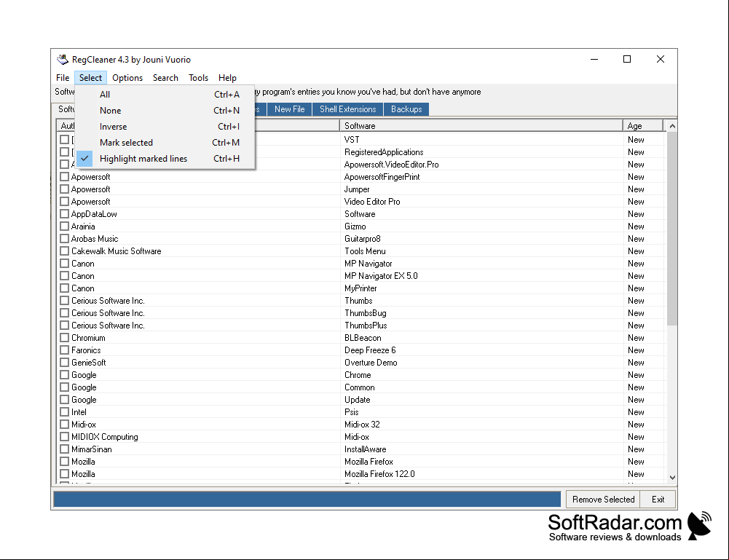Click the Apowersoft.VideoEditor.Pro entry text
This screenshot has width=729, height=560.
click(x=392, y=165)
